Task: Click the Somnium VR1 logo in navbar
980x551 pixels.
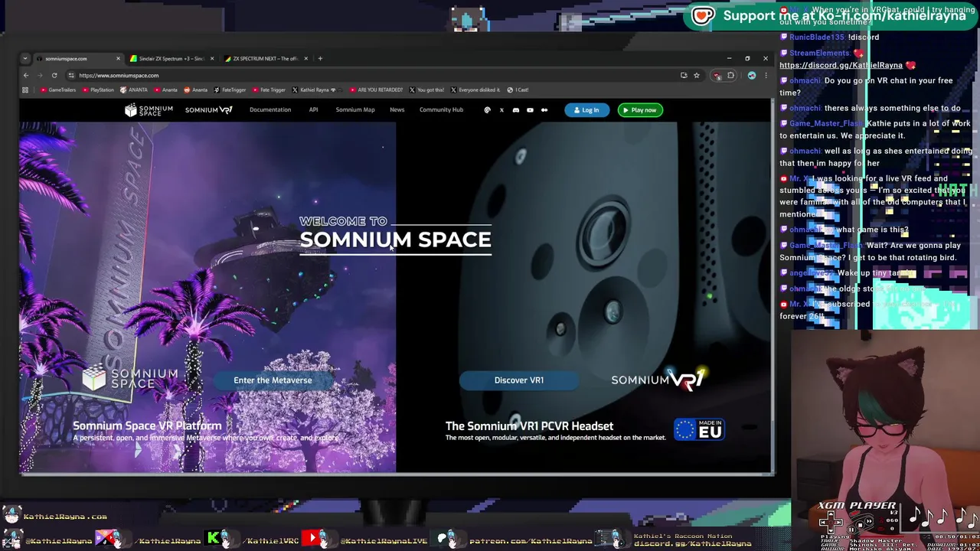Action: [208, 110]
